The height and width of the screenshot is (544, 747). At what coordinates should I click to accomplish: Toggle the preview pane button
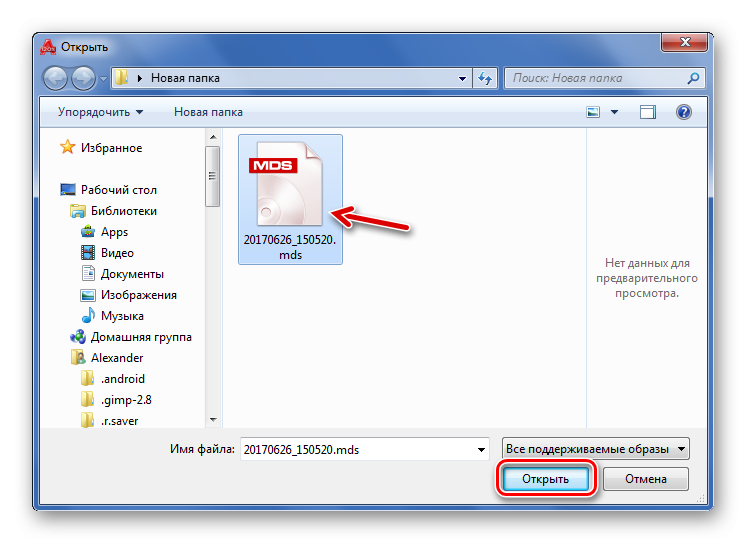click(648, 112)
